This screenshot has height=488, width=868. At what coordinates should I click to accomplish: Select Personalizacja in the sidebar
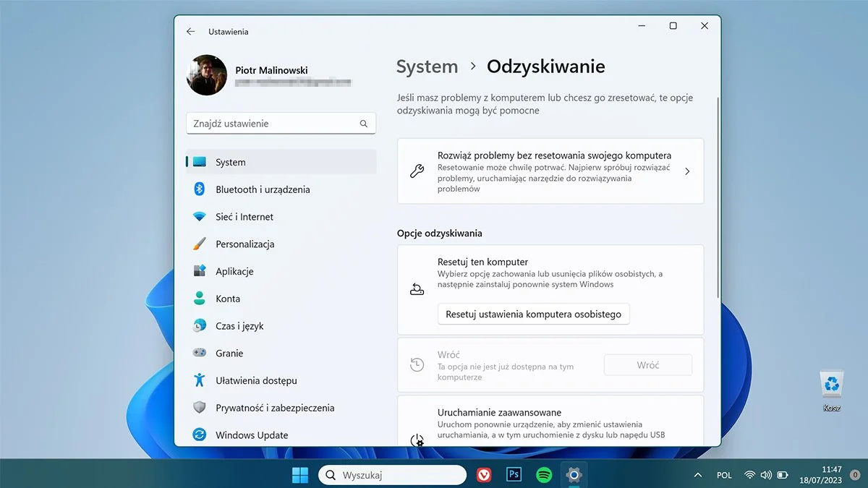(245, 244)
